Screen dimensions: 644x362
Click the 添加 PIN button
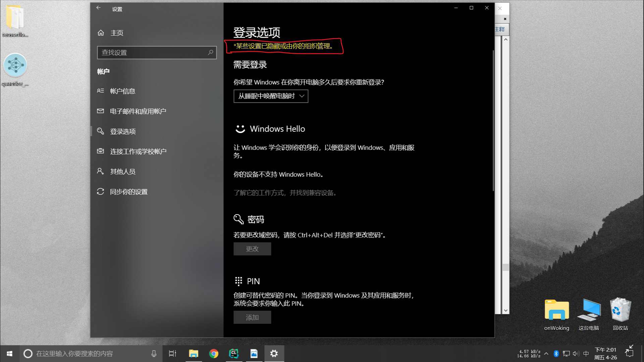coord(252,317)
